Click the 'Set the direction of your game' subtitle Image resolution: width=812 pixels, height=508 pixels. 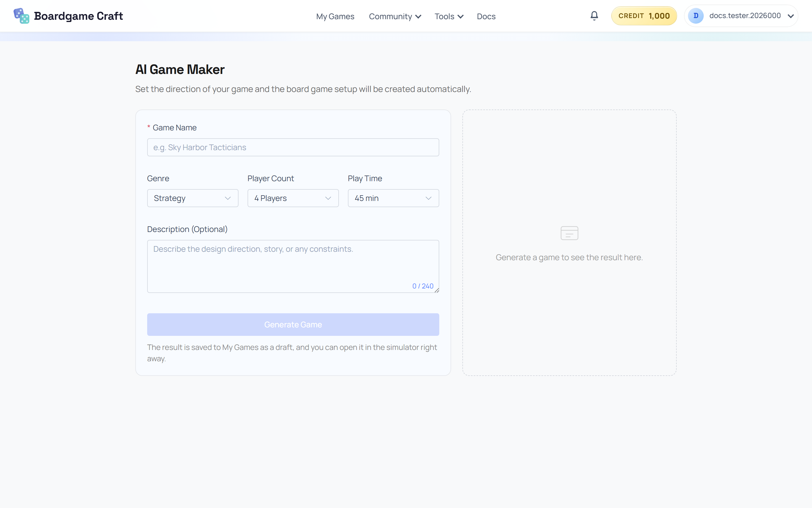pos(303,89)
